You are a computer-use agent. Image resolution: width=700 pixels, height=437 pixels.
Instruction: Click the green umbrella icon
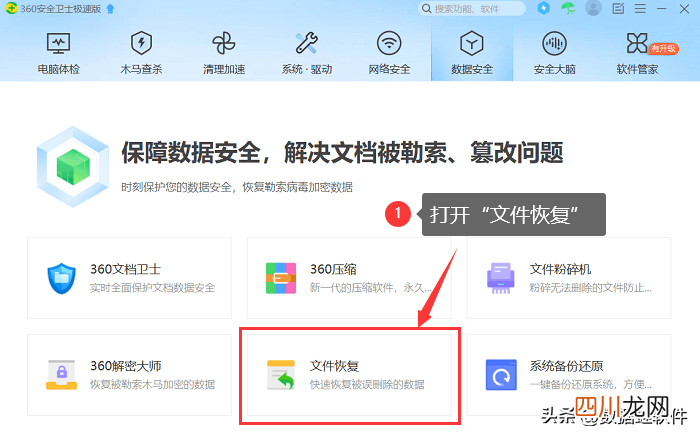click(568, 8)
